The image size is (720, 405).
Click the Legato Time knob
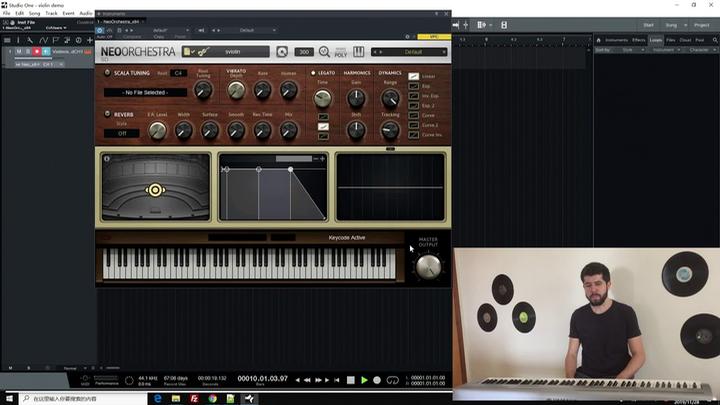(322, 98)
